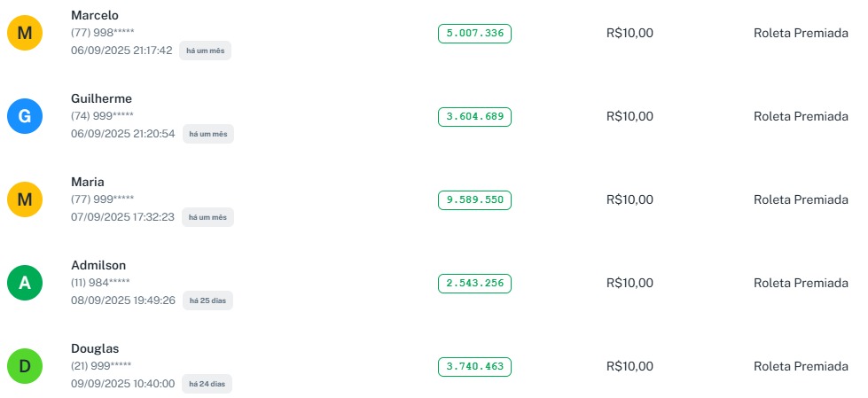Click Marcelo's yellow M avatar
This screenshot has height=398, width=868.
(25, 33)
